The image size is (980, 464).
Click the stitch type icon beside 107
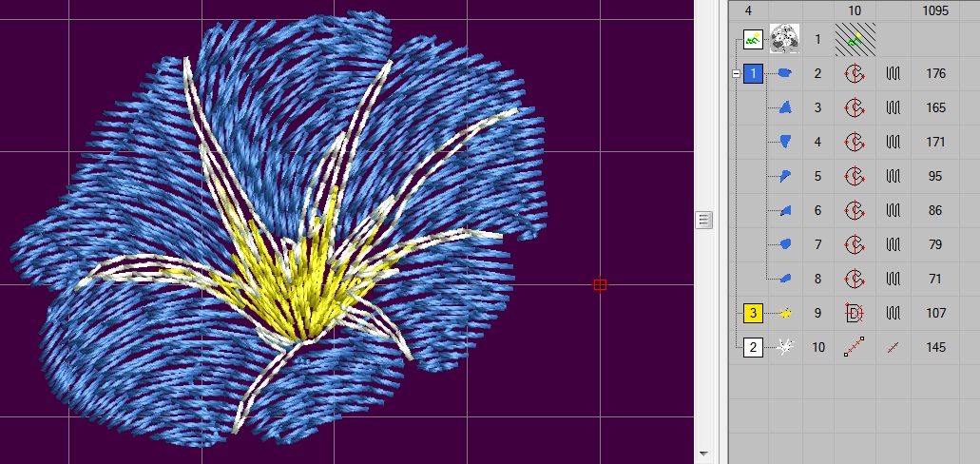(894, 313)
